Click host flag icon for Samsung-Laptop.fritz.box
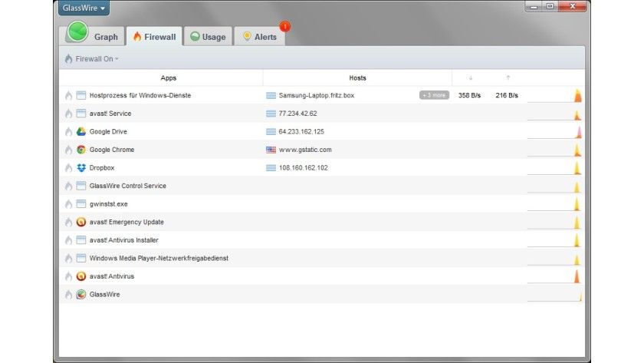The height and width of the screenshot is (363, 644). tap(271, 95)
